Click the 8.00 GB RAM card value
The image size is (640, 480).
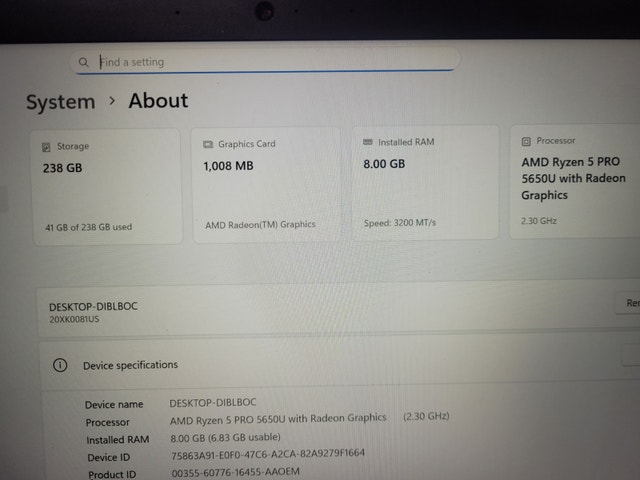[x=384, y=164]
